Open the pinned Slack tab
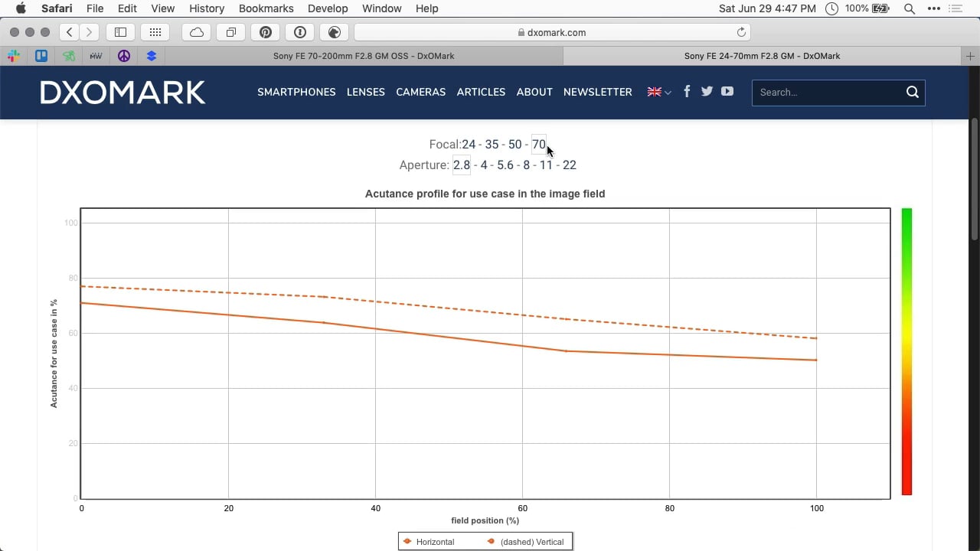 click(14, 56)
